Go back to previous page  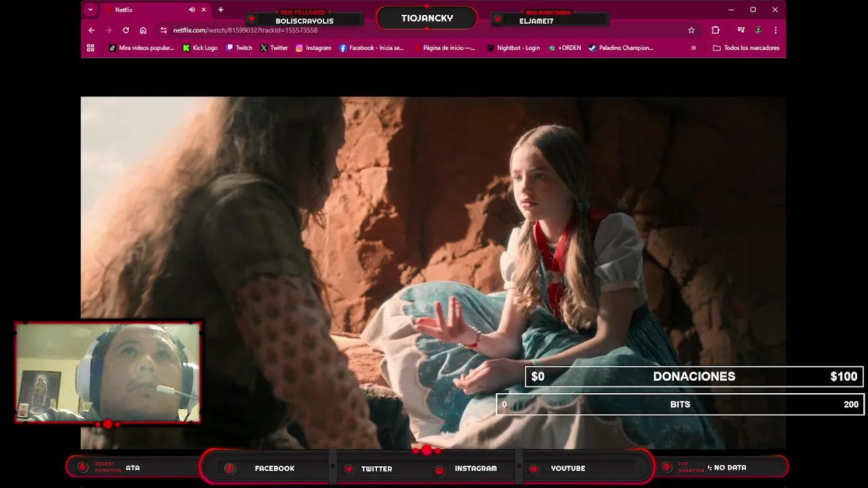click(92, 30)
